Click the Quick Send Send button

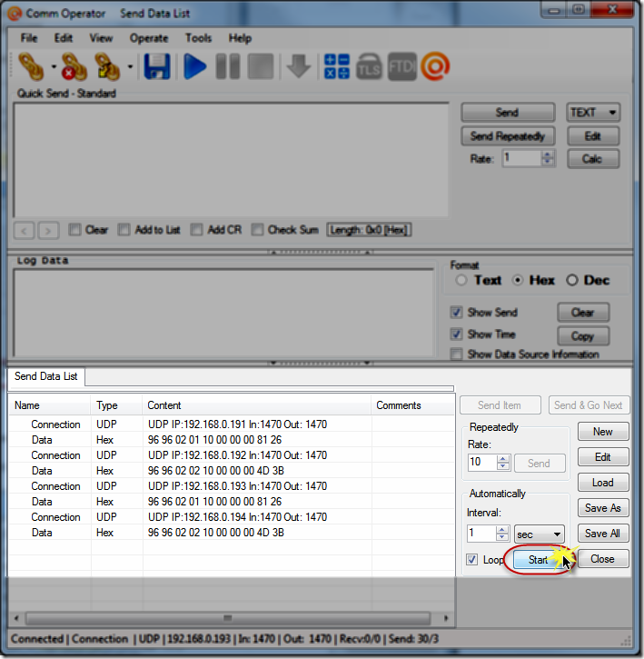[508, 113]
